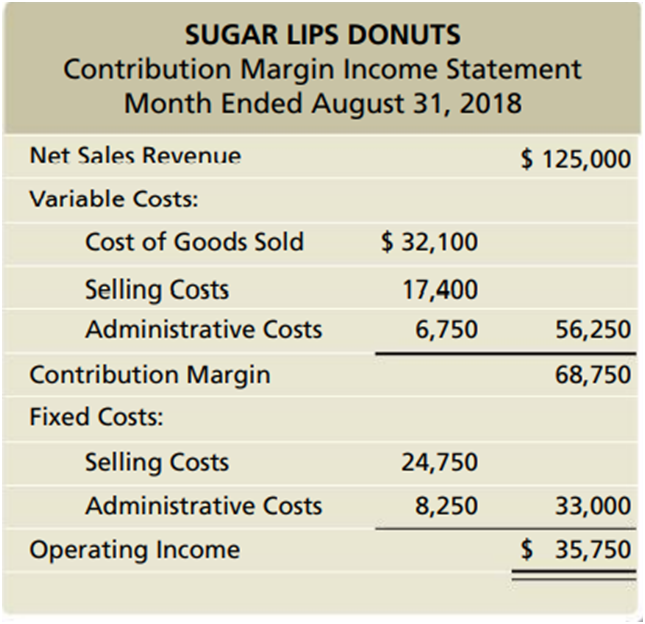Select the Contribution Margin row label
The image size is (645, 624).
pos(149,375)
